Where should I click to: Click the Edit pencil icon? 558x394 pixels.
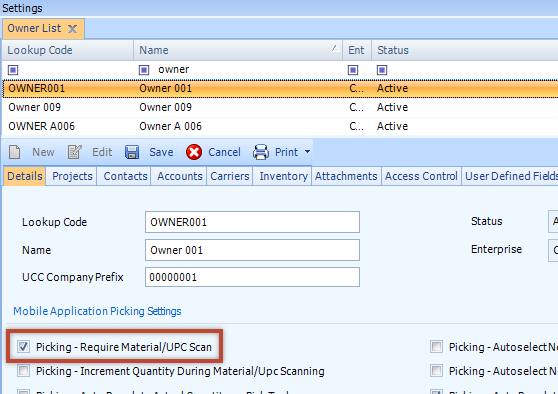click(x=75, y=152)
